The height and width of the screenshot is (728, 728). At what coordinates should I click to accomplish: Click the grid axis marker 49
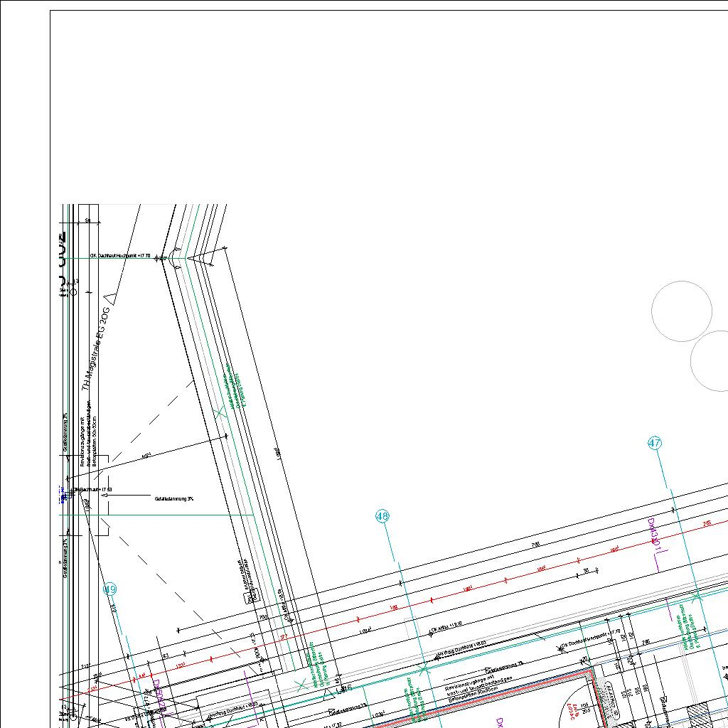tap(109, 589)
